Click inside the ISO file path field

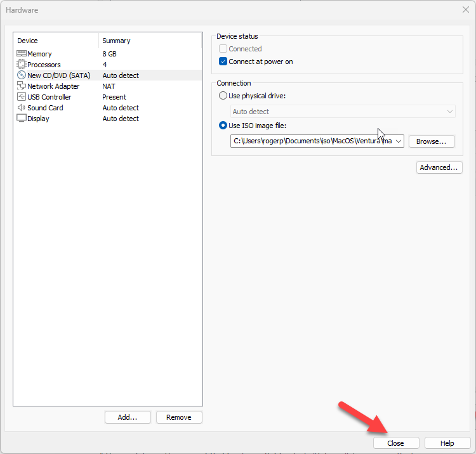point(311,141)
